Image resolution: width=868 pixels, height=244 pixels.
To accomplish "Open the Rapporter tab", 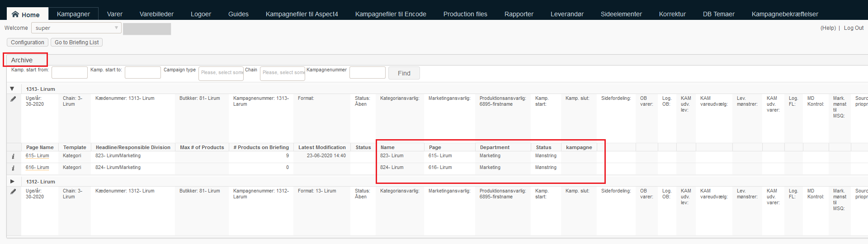I will 519,14.
